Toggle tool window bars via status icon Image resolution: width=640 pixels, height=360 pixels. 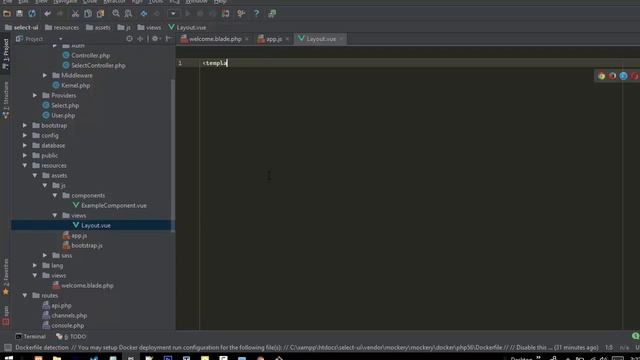coord(7,347)
